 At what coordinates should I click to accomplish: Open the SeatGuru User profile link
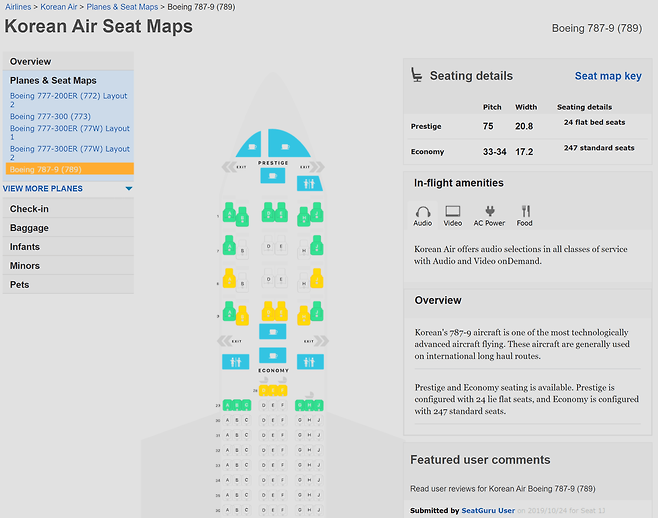tap(488, 510)
